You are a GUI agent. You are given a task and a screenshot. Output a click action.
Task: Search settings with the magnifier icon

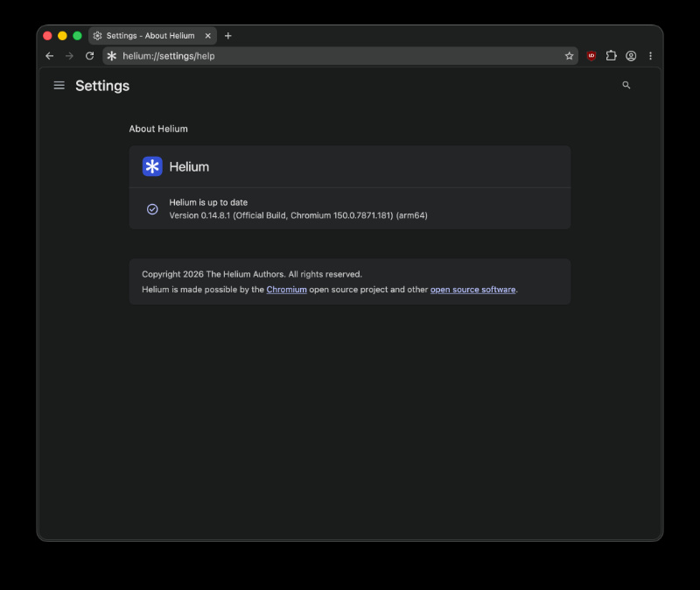pyautogui.click(x=626, y=85)
